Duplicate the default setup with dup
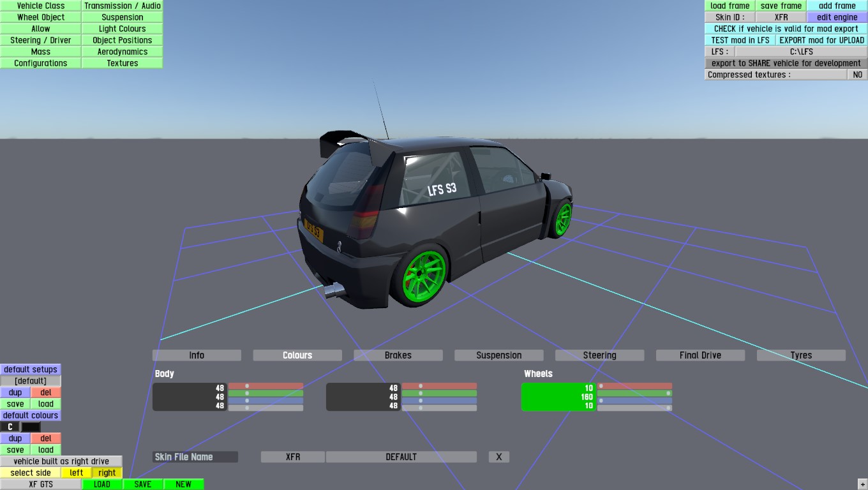Viewport: 868px width, 490px height. pyautogui.click(x=15, y=392)
